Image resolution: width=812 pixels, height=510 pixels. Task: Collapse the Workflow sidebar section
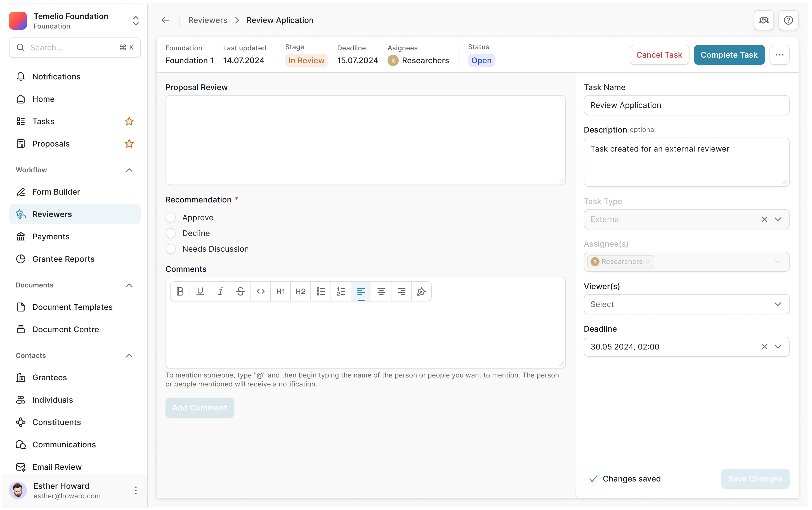point(129,170)
